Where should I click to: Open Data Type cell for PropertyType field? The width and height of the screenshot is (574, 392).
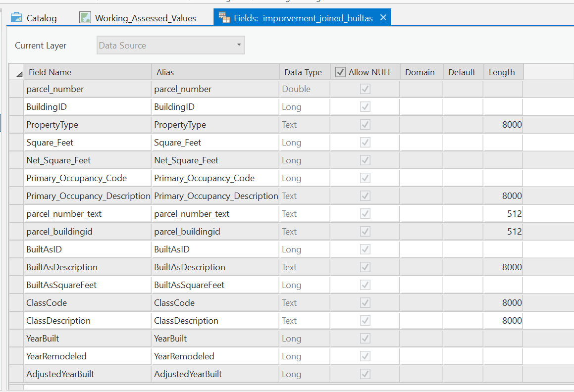tap(304, 125)
